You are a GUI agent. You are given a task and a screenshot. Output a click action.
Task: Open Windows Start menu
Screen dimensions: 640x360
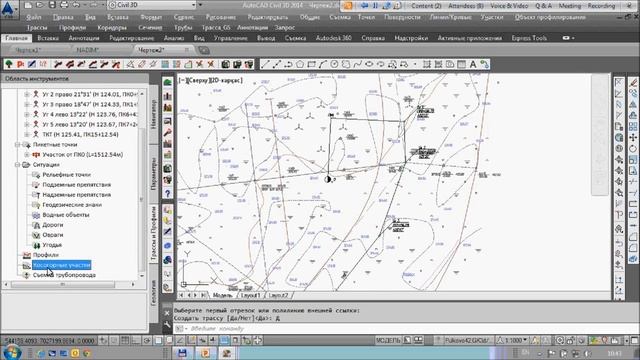pyautogui.click(x=12, y=352)
